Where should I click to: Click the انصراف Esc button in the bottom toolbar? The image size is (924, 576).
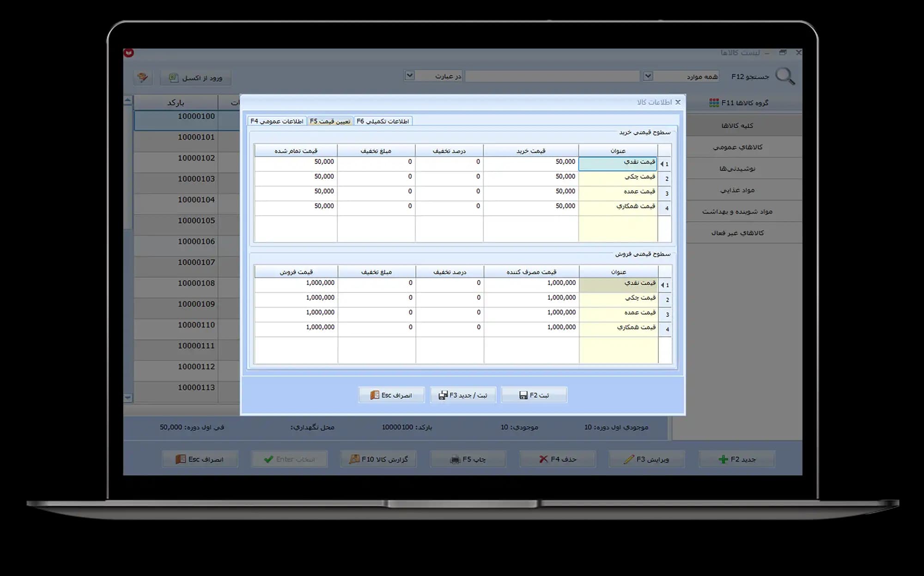200,459
